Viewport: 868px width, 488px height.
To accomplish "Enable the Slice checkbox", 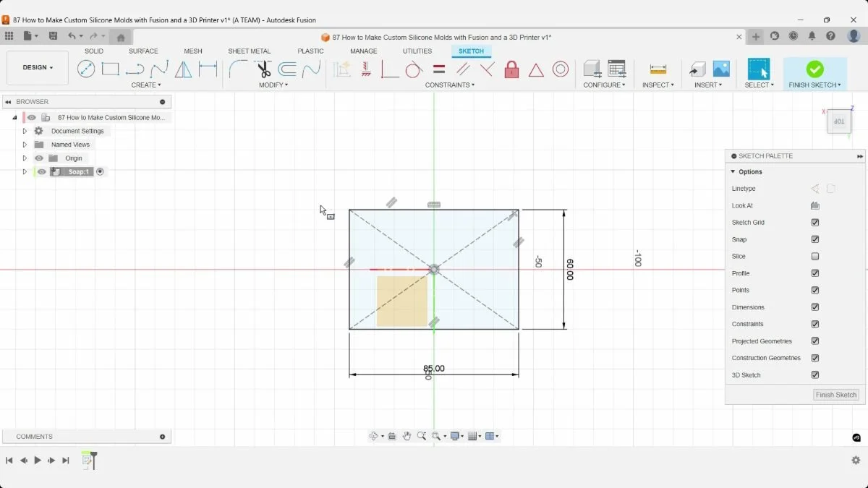I will 815,257.
